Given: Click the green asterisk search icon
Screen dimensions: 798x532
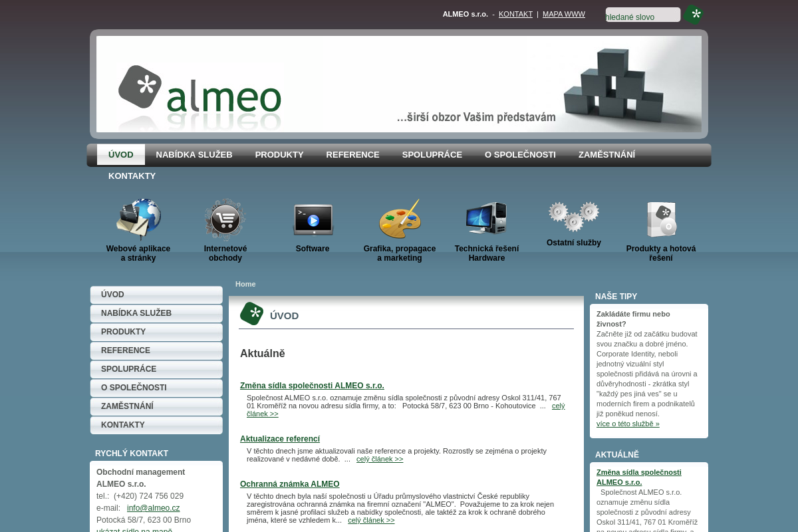Looking at the screenshot, I should 694,14.
